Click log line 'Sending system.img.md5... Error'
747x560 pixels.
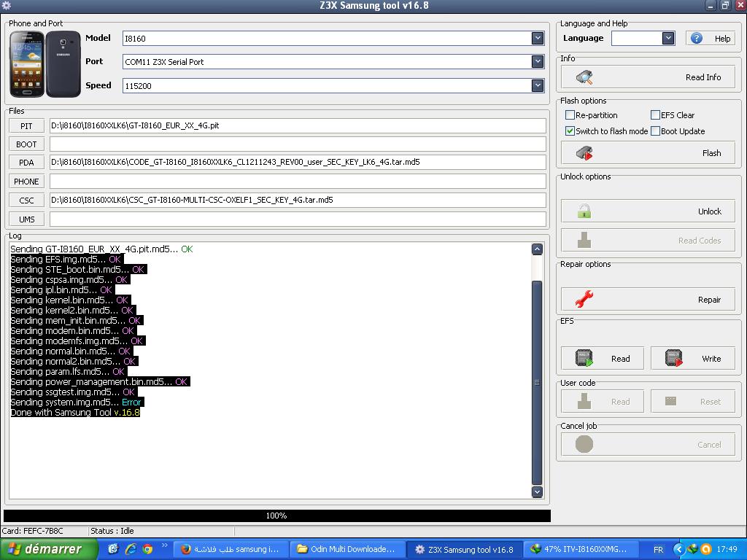coord(76,402)
